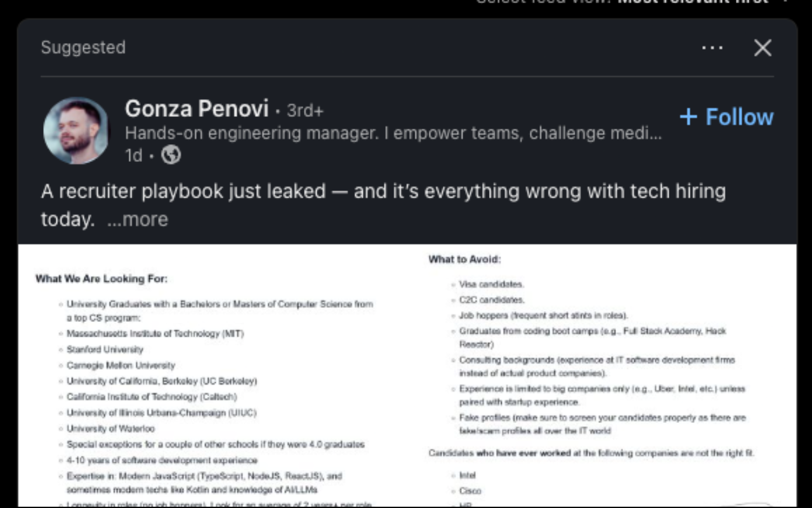This screenshot has height=508, width=812.
Task: Click the '1d' post timestamp
Action: 133,156
